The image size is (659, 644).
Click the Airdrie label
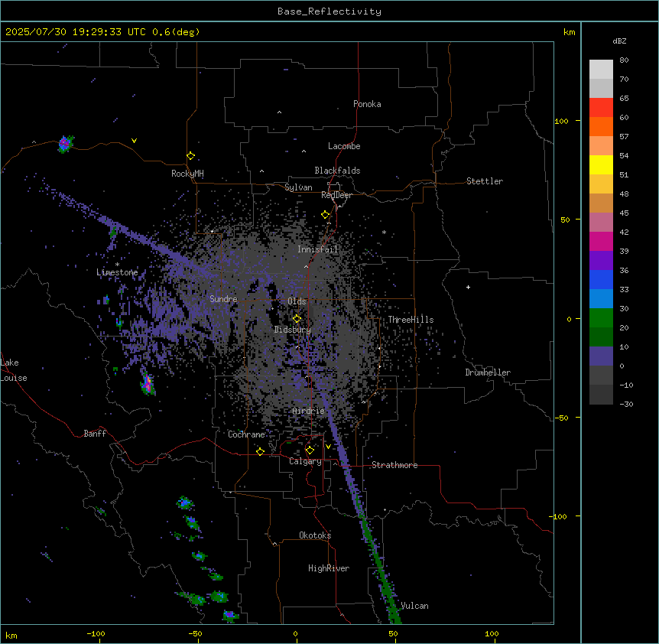coord(309,411)
